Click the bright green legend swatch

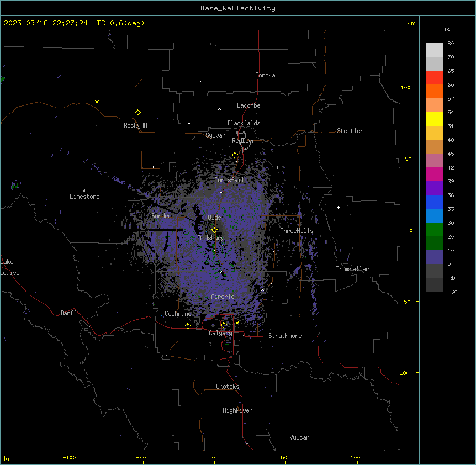[x=434, y=230]
